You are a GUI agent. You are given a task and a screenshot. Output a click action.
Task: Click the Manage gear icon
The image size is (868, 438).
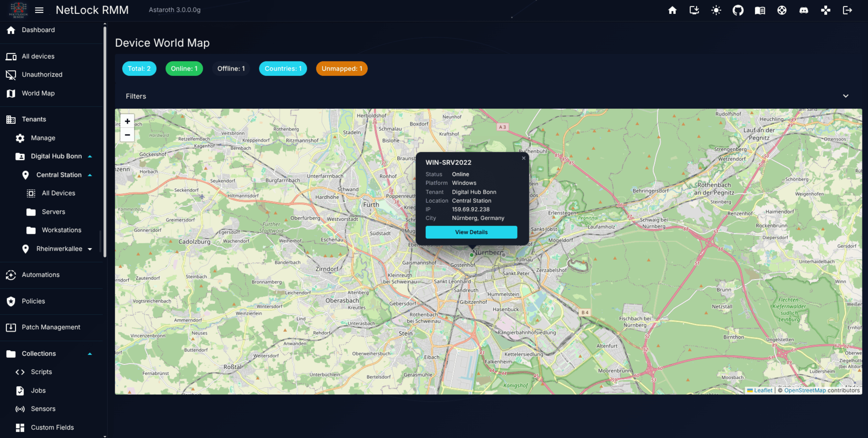[20, 138]
